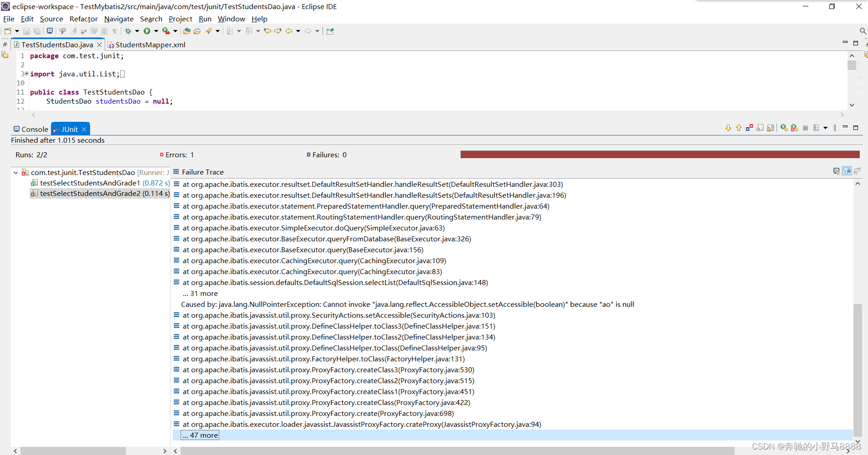Rerun the JUnit tests

coord(784,128)
